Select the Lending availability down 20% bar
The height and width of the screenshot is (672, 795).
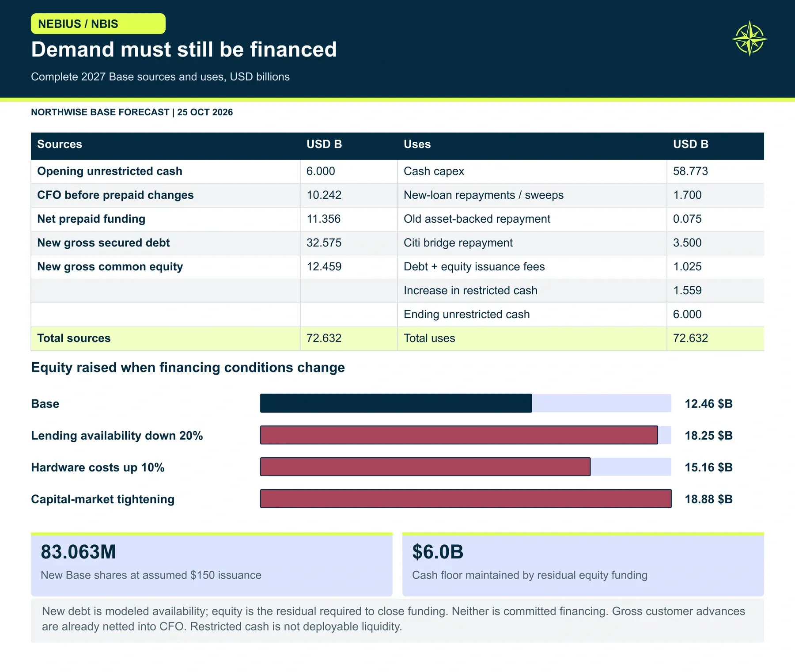point(459,435)
